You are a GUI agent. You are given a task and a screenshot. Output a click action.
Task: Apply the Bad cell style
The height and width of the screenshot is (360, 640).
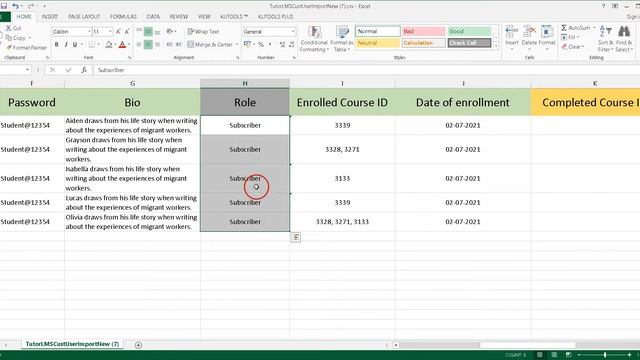(x=423, y=31)
